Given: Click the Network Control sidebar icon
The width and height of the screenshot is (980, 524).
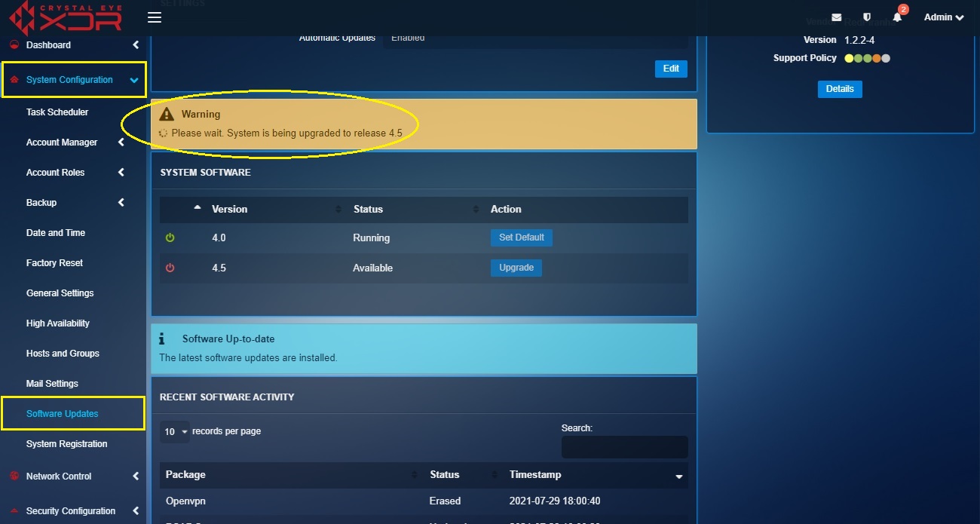Looking at the screenshot, I should coord(14,476).
